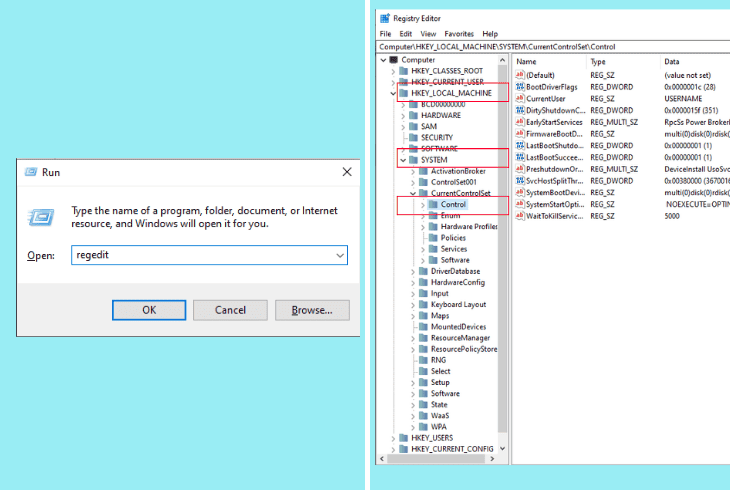730x490 pixels.
Task: Click the HKEY_LOCAL_MACHINE folder icon
Action: 404,93
